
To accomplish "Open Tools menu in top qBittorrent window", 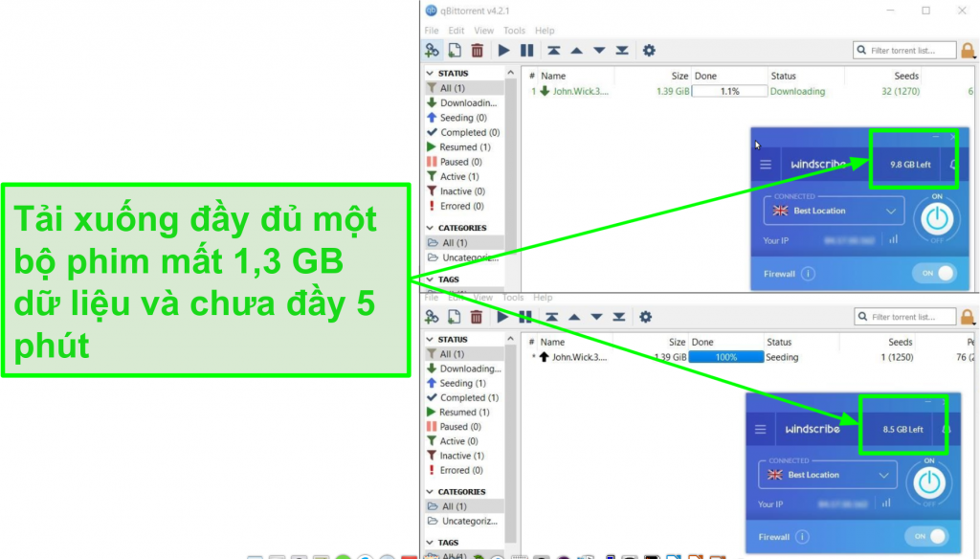I will tap(514, 31).
